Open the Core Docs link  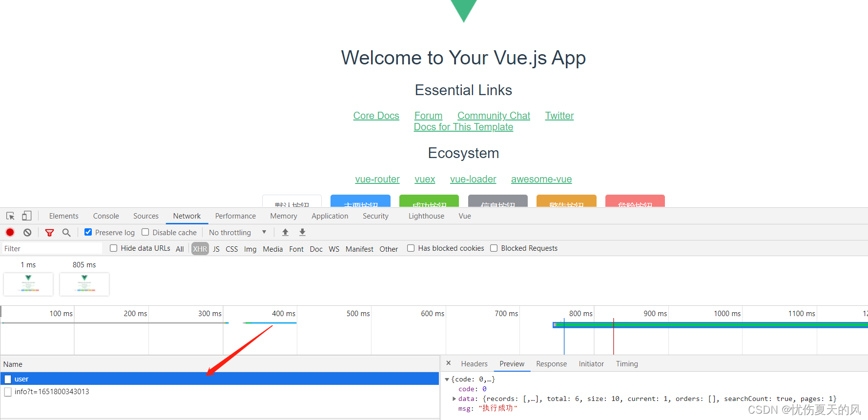(376, 116)
